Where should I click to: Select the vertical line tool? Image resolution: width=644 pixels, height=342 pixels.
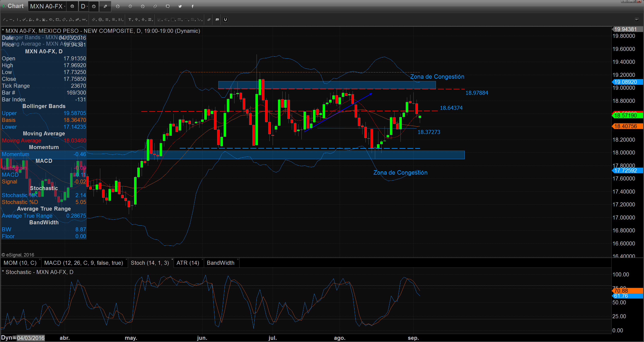tap(17, 20)
